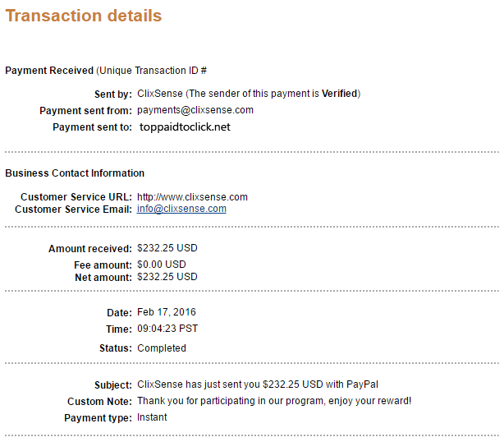This screenshot has width=504, height=442.
Task: Click the date Feb 17, 2016
Action: tap(167, 312)
